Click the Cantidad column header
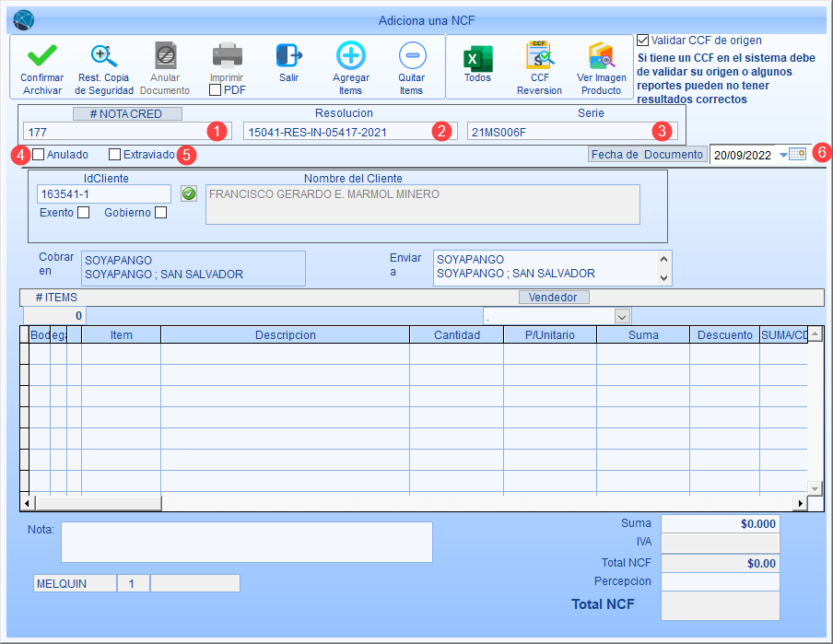 [457, 334]
